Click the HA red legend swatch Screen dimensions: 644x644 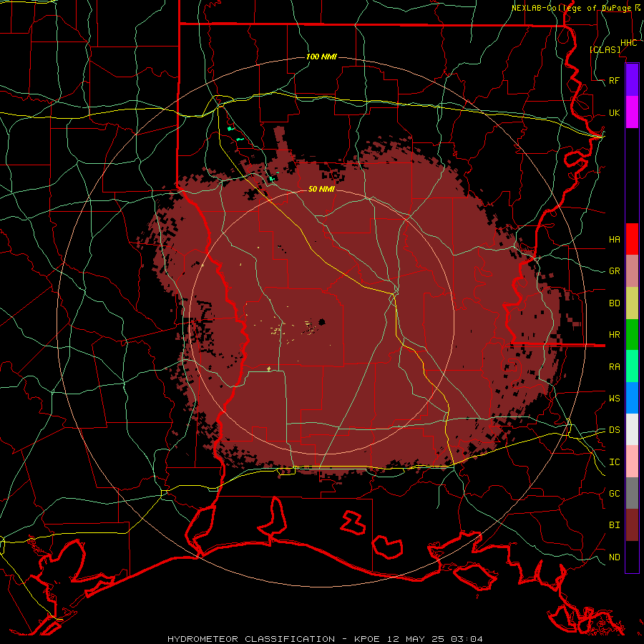[632, 239]
